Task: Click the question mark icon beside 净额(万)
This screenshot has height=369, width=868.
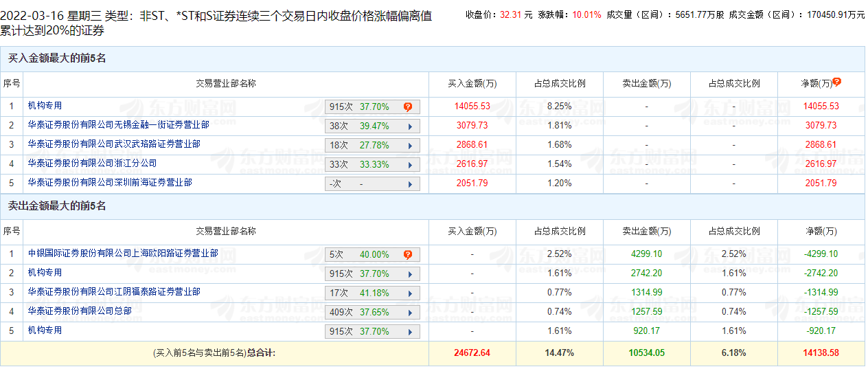Action: click(x=836, y=82)
